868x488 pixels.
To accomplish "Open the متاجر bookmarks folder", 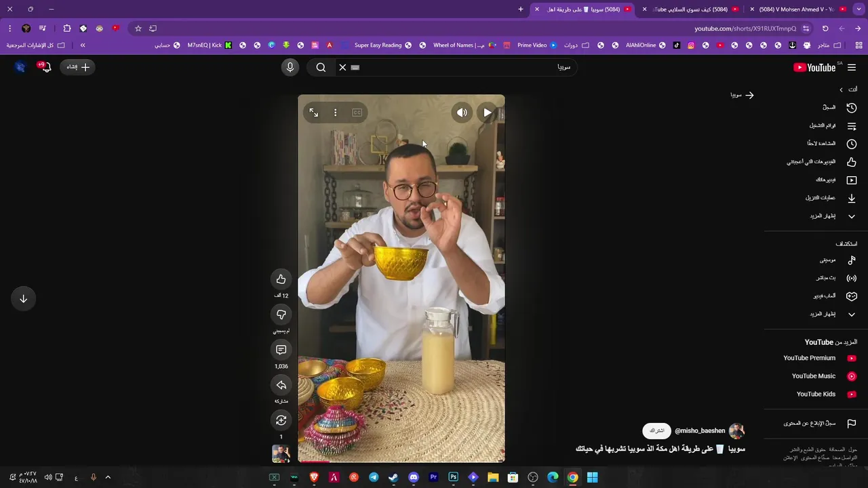I will [x=829, y=45].
